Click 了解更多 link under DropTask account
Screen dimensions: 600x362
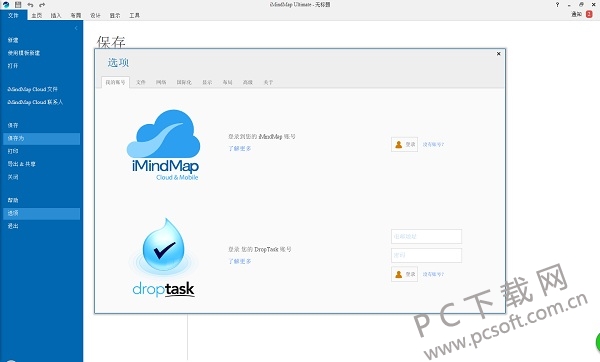click(x=240, y=261)
